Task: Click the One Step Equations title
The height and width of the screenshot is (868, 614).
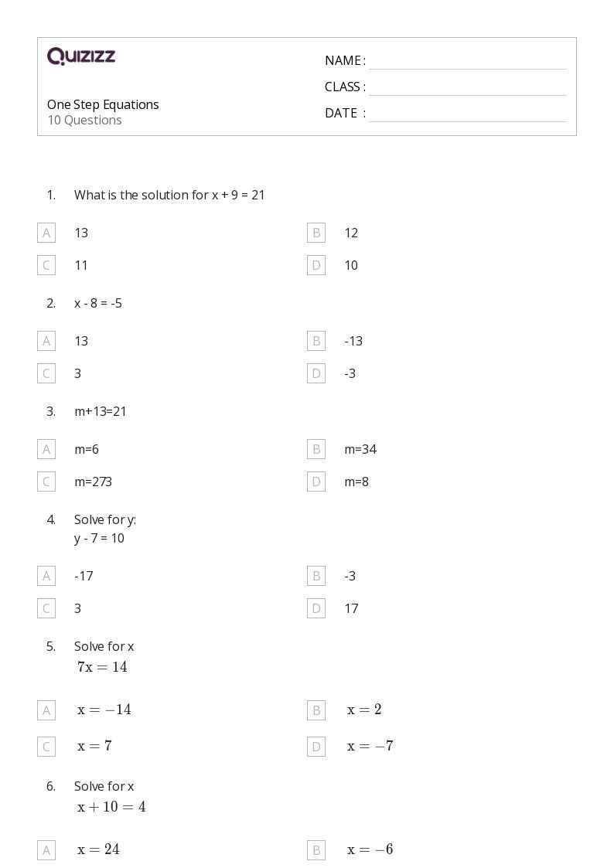Action: coord(103,104)
